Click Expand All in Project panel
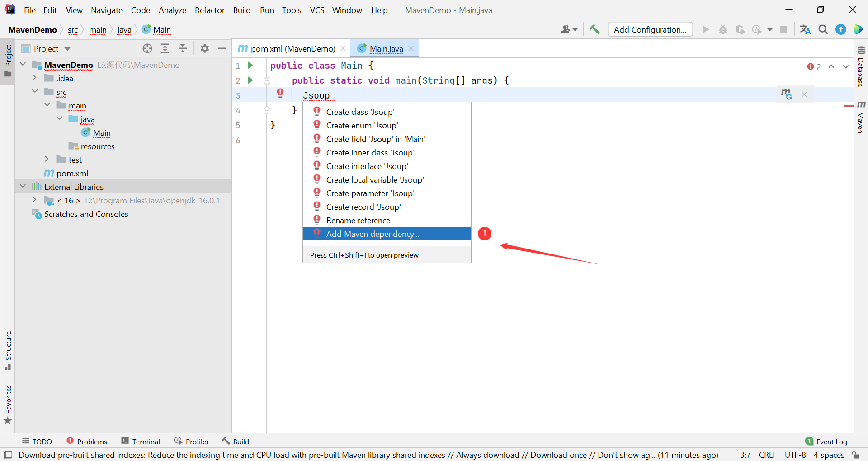Screen dimensions: 868x461 tap(165, 48)
